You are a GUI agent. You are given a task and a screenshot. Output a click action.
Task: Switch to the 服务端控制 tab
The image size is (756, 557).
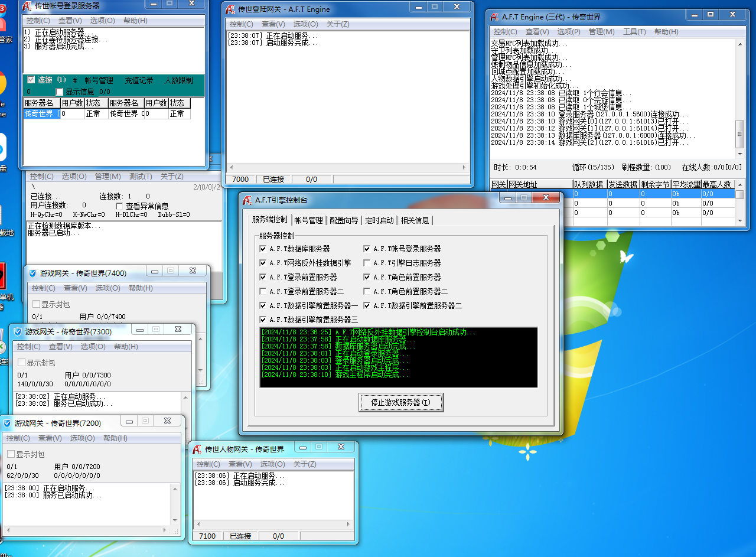pyautogui.click(x=269, y=219)
